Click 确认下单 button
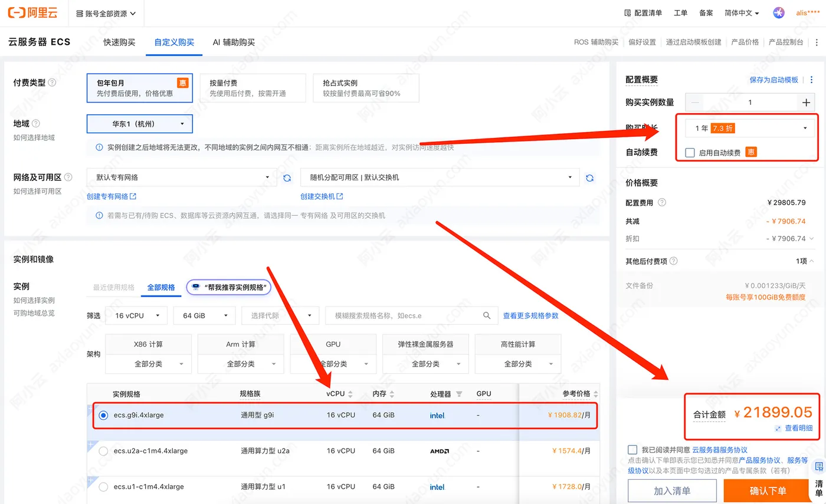The image size is (826, 504). pos(768,491)
